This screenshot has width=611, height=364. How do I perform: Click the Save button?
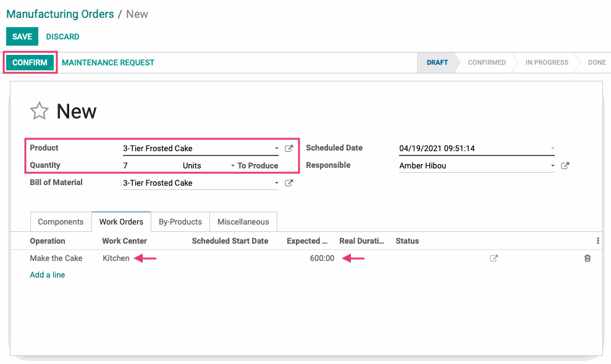pyautogui.click(x=22, y=36)
